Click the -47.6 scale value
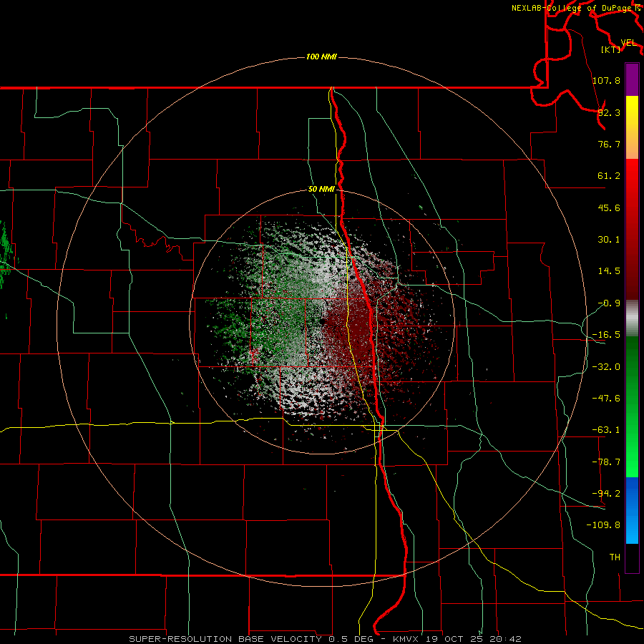This screenshot has height=644, width=644. point(606,399)
